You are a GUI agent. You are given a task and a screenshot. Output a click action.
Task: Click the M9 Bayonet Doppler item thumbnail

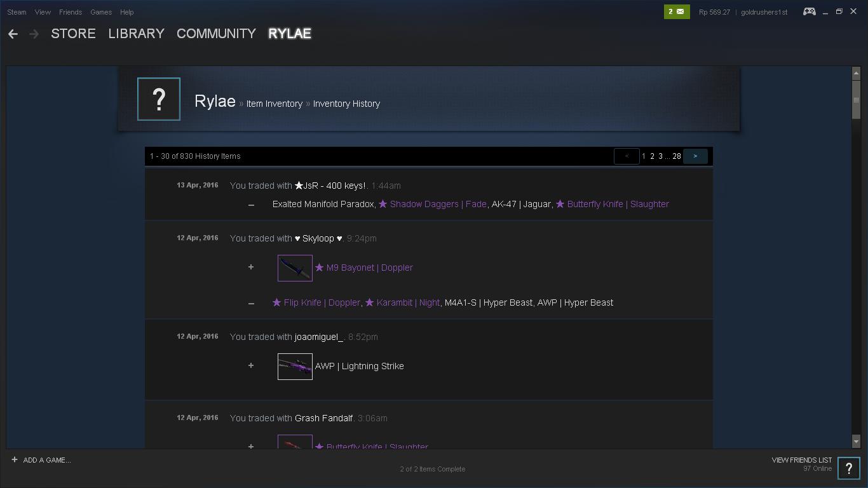pos(295,268)
